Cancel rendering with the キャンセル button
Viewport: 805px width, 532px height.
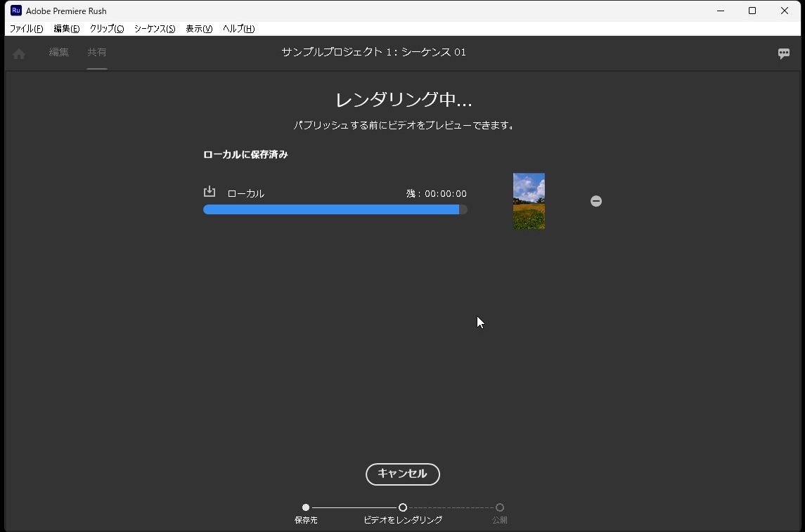[402, 474]
